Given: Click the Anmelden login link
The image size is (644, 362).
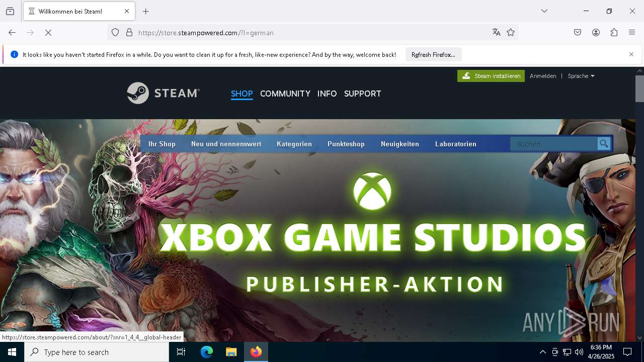Looking at the screenshot, I should click(x=543, y=76).
